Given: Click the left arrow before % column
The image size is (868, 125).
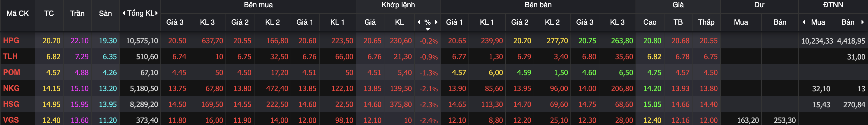Looking at the screenshot, I should (x=419, y=22).
